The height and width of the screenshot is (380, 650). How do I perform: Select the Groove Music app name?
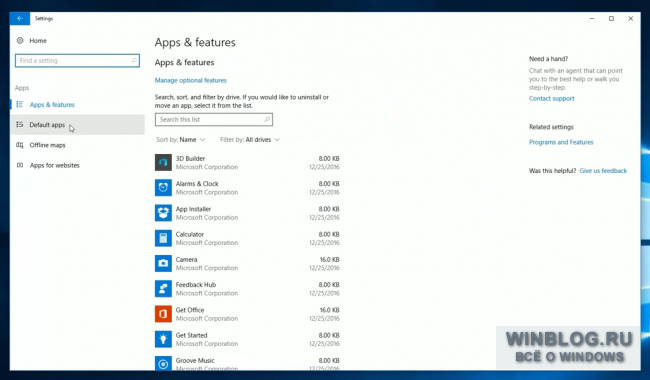195,361
